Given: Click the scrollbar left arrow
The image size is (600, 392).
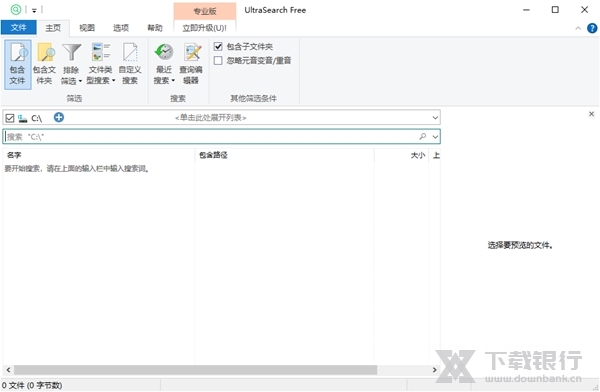Looking at the screenshot, I should tap(8, 370).
